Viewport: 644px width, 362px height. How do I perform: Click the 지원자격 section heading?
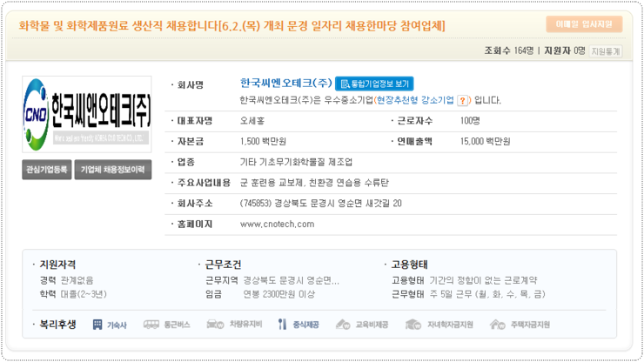point(57,265)
